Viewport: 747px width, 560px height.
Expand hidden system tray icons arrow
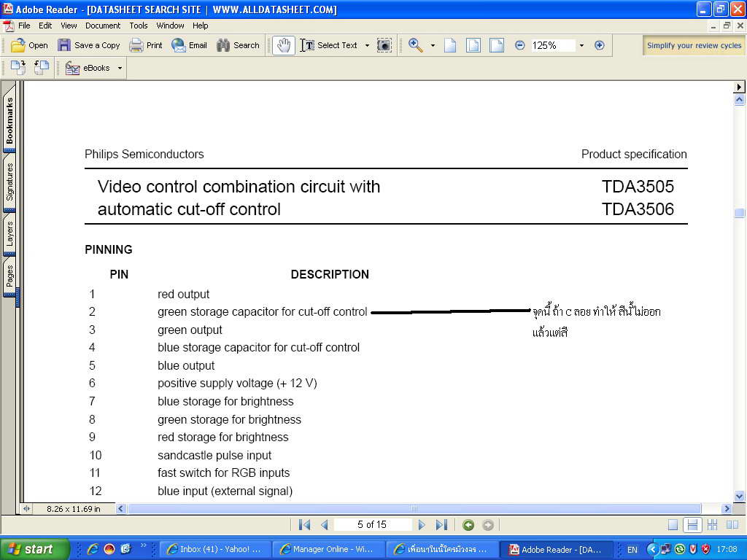(651, 549)
